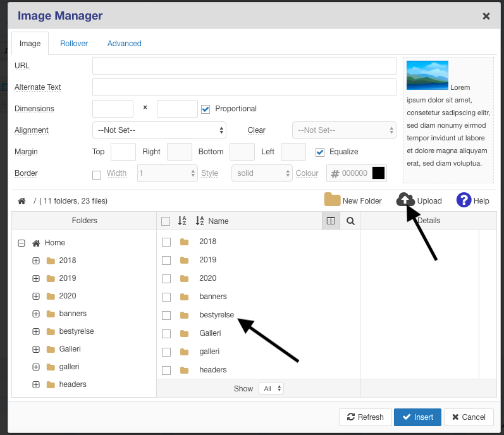Sort files by name A-Z icon
This screenshot has width=504, height=435.
pyautogui.click(x=200, y=221)
